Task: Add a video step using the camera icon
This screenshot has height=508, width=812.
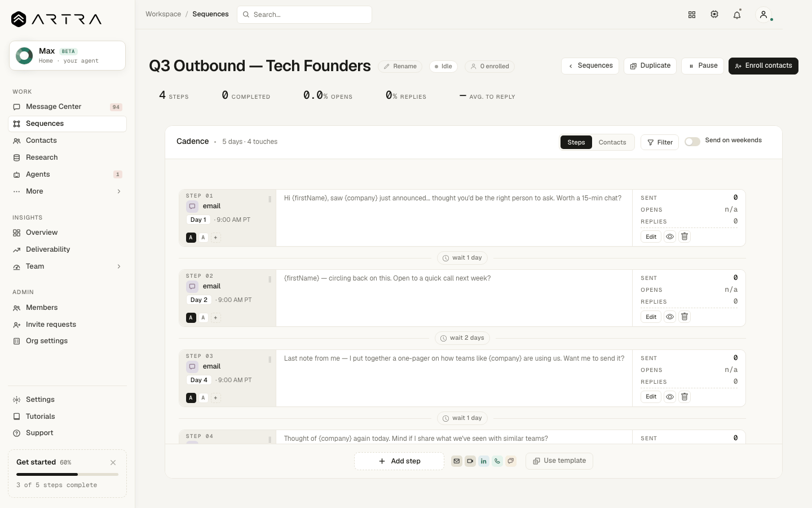Action: pyautogui.click(x=470, y=461)
